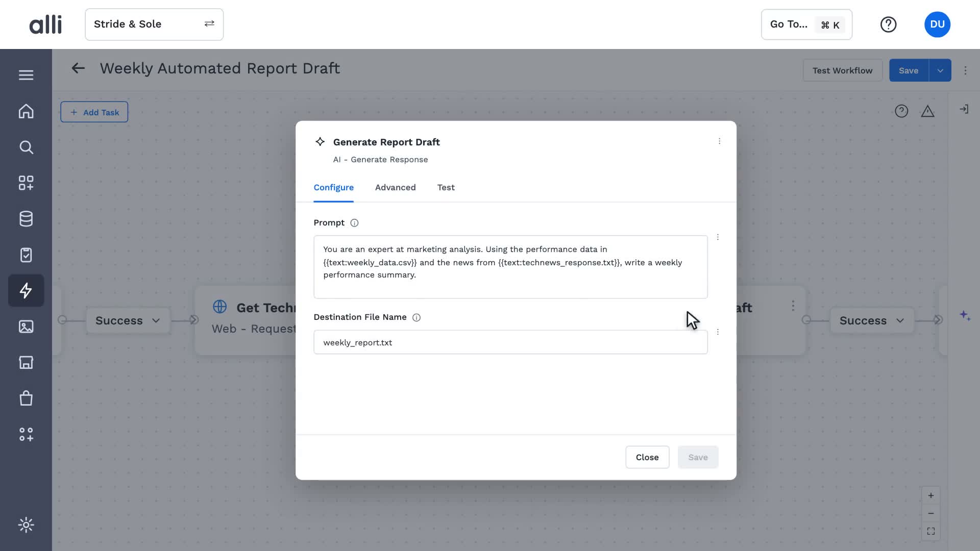Click Test Workflow button
The width and height of the screenshot is (980, 551).
tap(842, 70)
